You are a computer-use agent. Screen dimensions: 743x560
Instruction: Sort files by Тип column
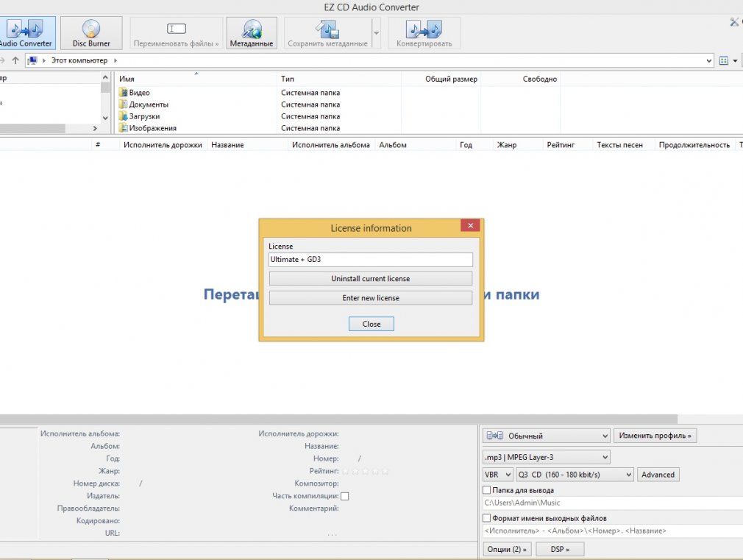(x=339, y=79)
